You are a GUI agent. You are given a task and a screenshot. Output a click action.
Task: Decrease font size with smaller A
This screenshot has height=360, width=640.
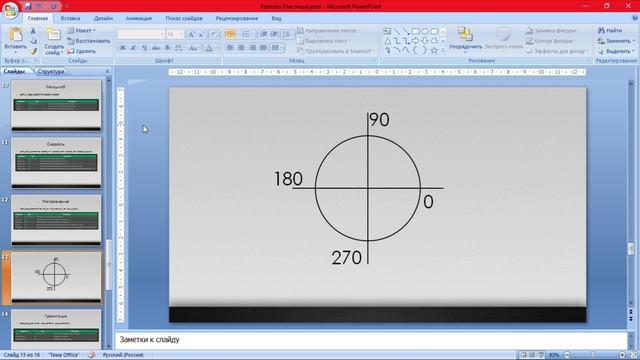point(201,35)
